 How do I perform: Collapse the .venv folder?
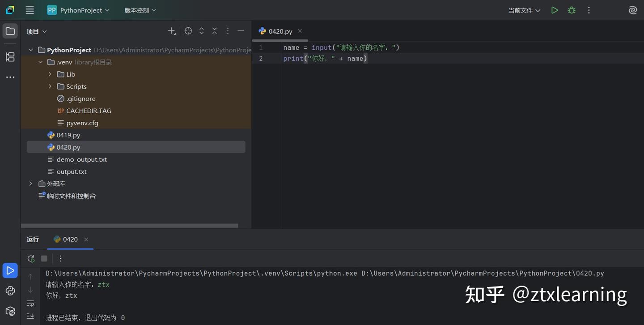point(41,62)
